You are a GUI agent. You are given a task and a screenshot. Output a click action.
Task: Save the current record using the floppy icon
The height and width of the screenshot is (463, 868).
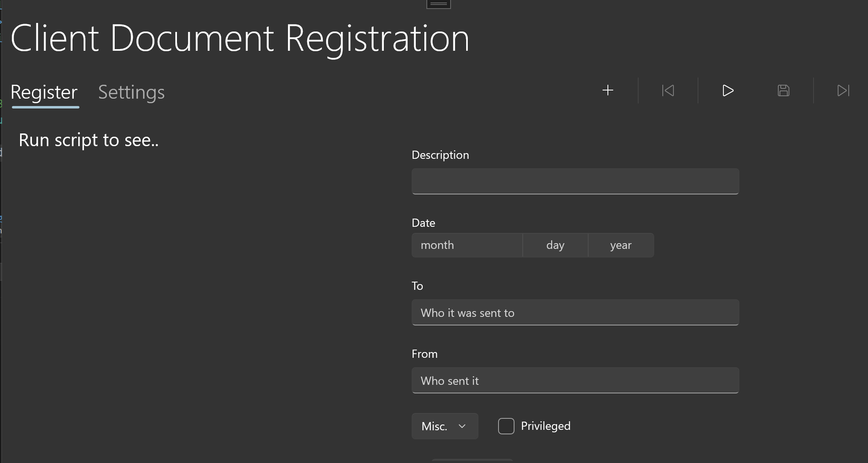point(783,90)
